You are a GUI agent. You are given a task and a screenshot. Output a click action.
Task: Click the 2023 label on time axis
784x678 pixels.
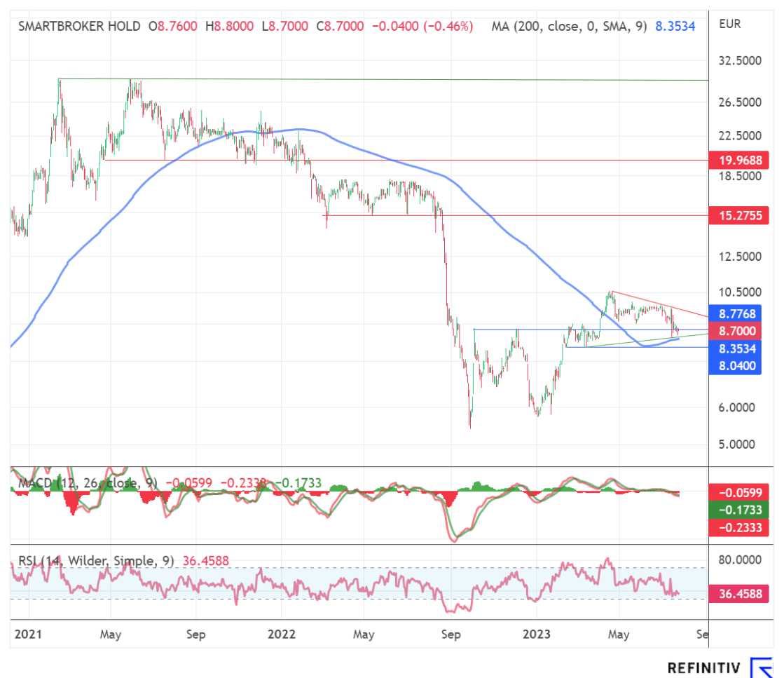[x=535, y=635]
